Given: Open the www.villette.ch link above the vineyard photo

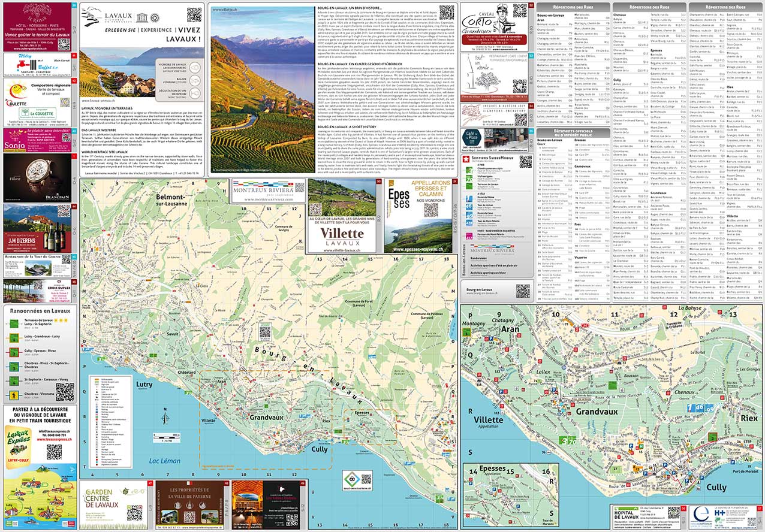Looking at the screenshot, I should coord(226,10).
